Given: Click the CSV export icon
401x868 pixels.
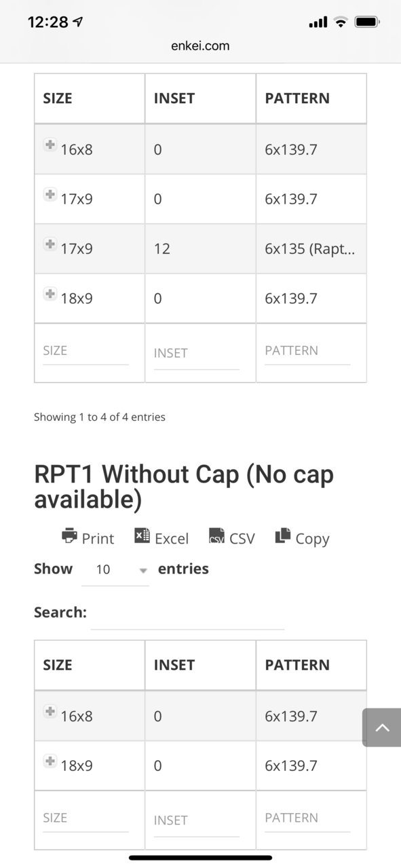Looking at the screenshot, I should pyautogui.click(x=216, y=535).
